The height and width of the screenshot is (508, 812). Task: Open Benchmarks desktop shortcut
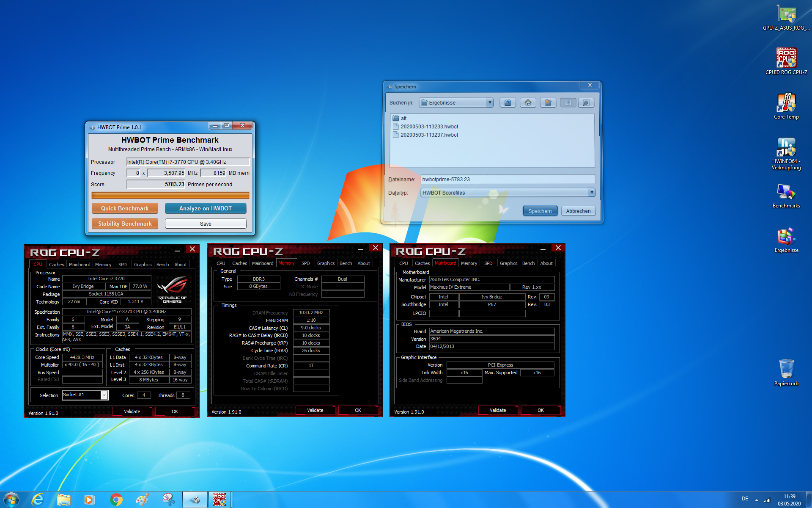(786, 196)
